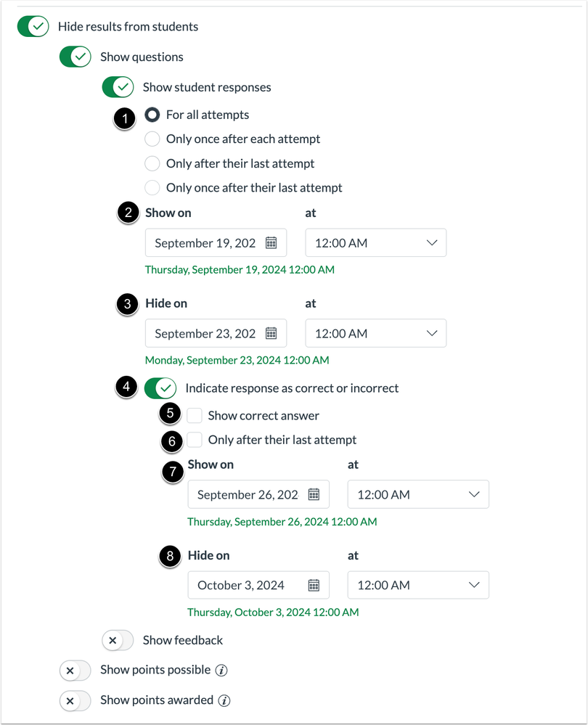The height and width of the screenshot is (725, 588).
Task: Check the Show correct answer box
Action: pyautogui.click(x=195, y=416)
